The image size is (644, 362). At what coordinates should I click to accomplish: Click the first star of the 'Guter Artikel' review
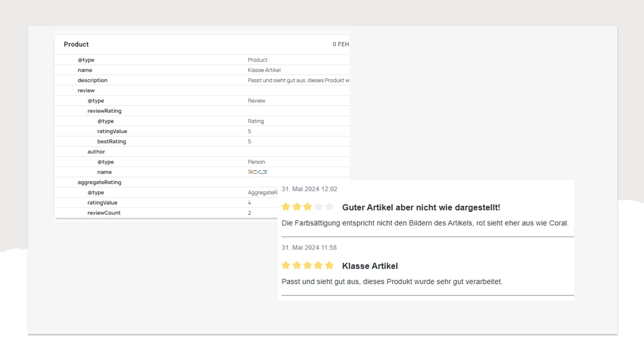click(285, 207)
